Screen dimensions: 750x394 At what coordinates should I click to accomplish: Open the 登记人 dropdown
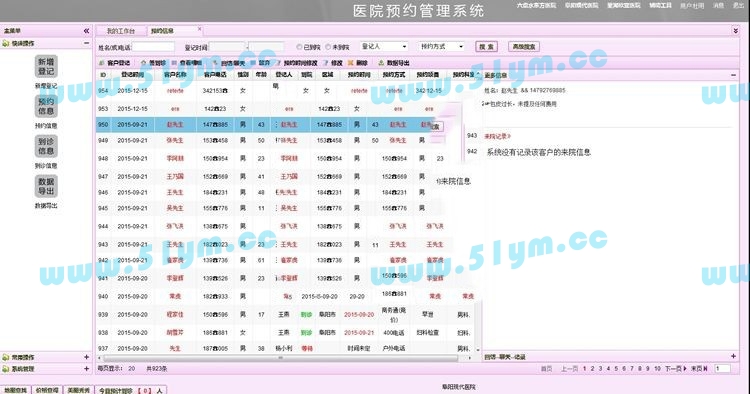click(384, 46)
